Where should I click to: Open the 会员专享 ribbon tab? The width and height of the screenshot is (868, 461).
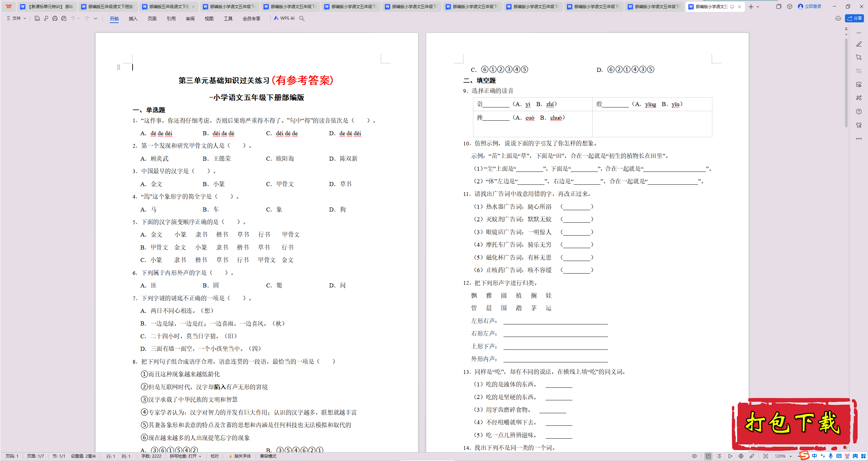pos(252,19)
